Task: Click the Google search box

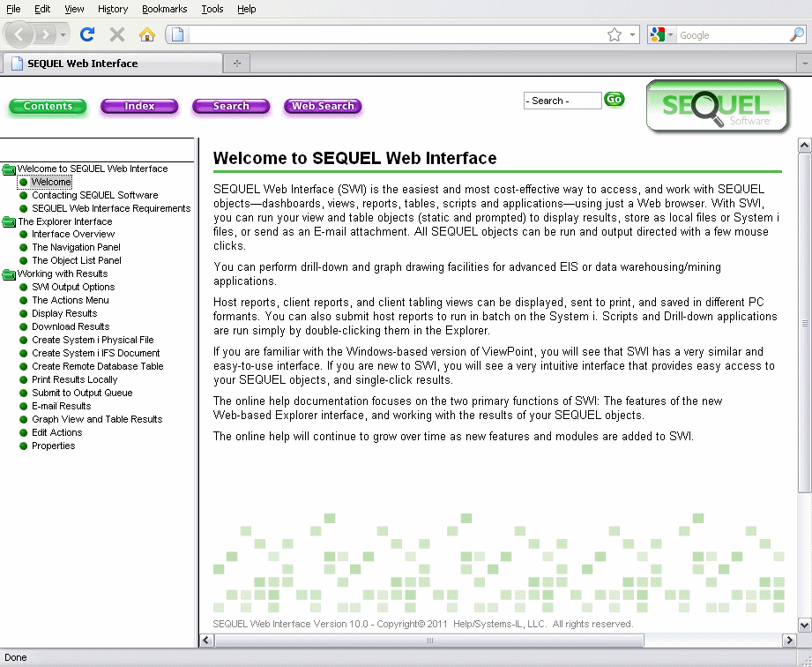Action: [733, 34]
